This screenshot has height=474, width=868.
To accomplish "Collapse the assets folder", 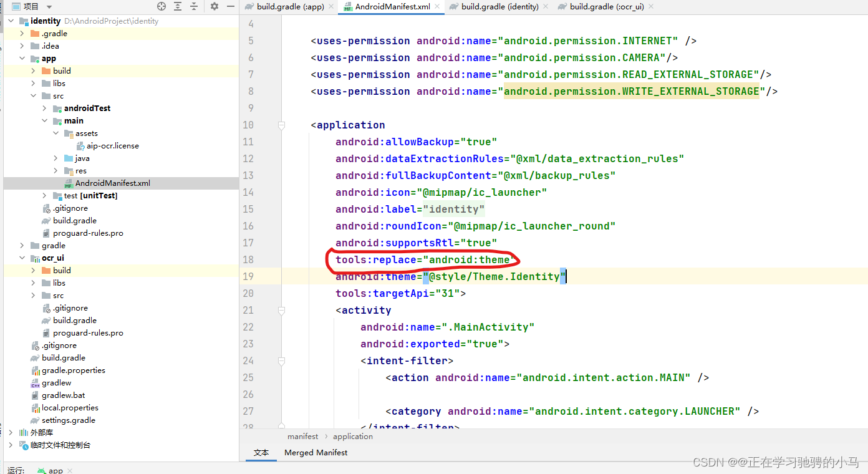I will click(x=55, y=133).
